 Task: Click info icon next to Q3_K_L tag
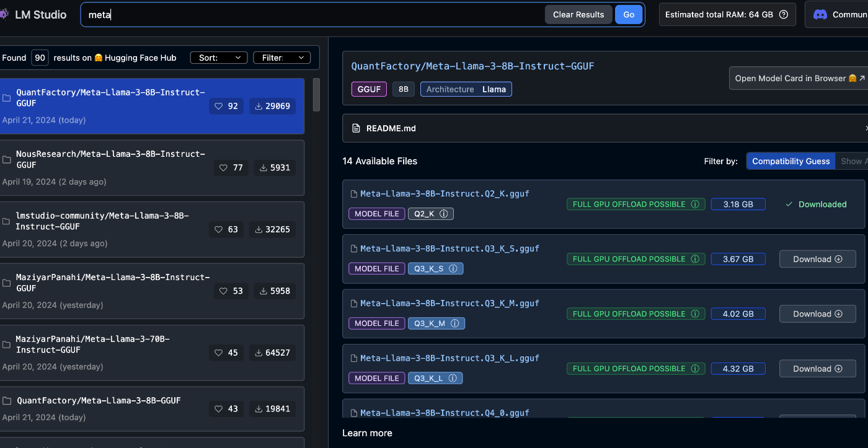click(453, 378)
